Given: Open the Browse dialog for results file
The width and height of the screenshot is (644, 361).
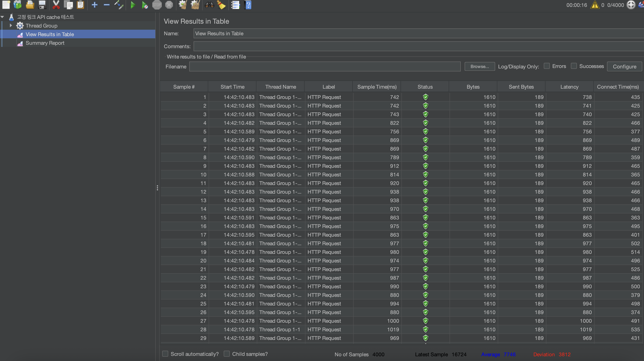Looking at the screenshot, I should coord(479,66).
